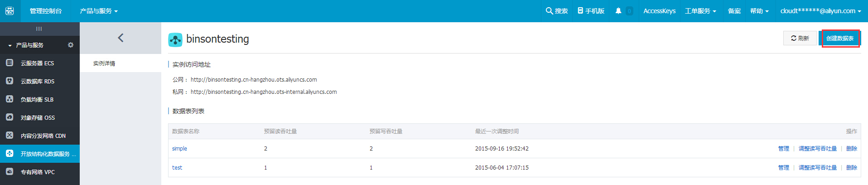
Task: Click binsontesting instance icon
Action: pos(175,39)
